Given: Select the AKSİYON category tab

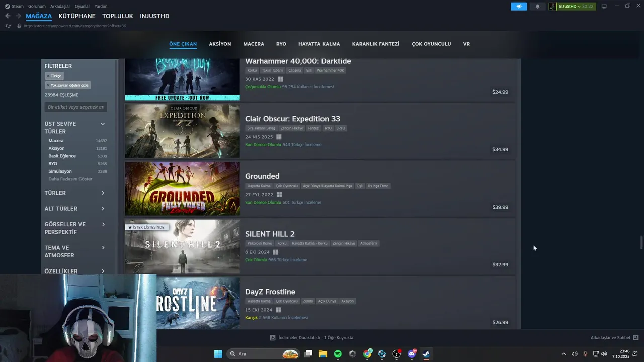Looking at the screenshot, I should click(220, 44).
